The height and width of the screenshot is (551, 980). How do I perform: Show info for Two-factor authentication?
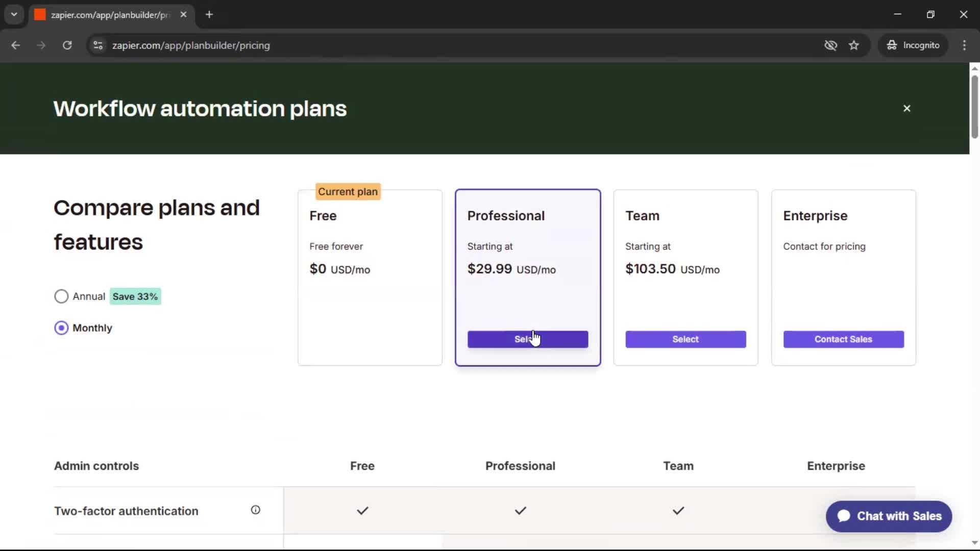pyautogui.click(x=255, y=510)
